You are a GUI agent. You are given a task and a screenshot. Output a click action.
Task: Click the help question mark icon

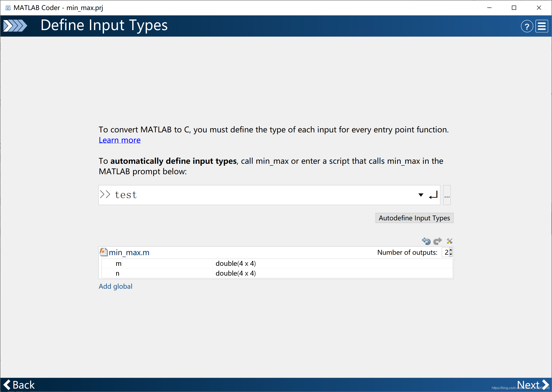[526, 26]
